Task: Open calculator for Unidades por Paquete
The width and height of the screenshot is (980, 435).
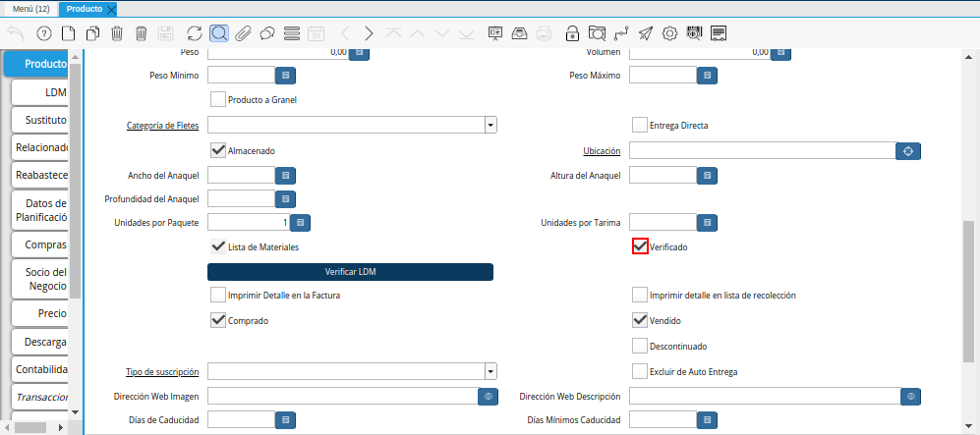Action: click(x=300, y=223)
